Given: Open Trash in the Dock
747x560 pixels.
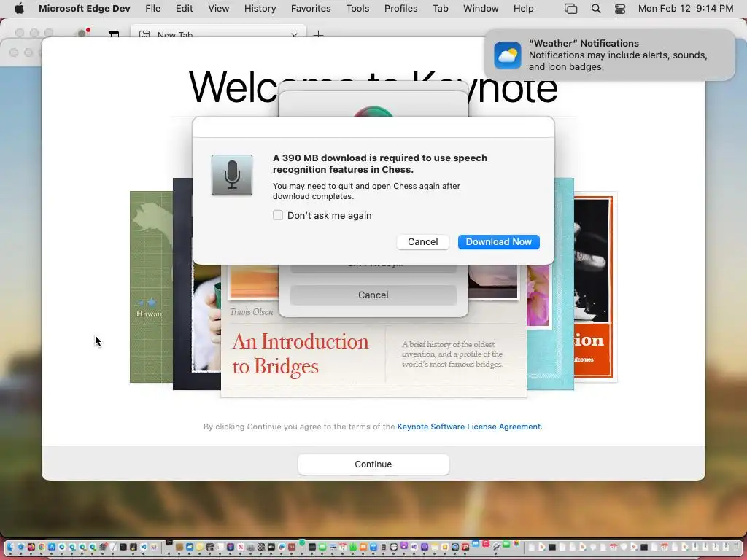Looking at the screenshot, I should pos(735,547).
